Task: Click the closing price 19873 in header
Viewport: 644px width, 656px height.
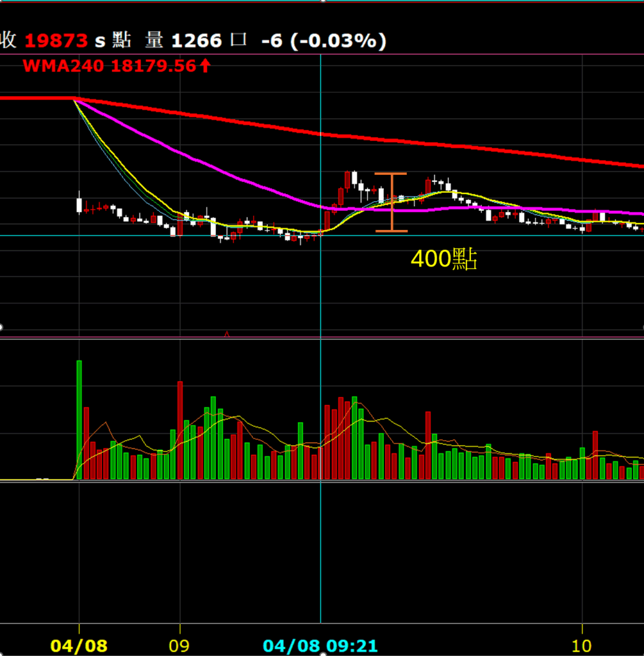Action: pyautogui.click(x=56, y=42)
